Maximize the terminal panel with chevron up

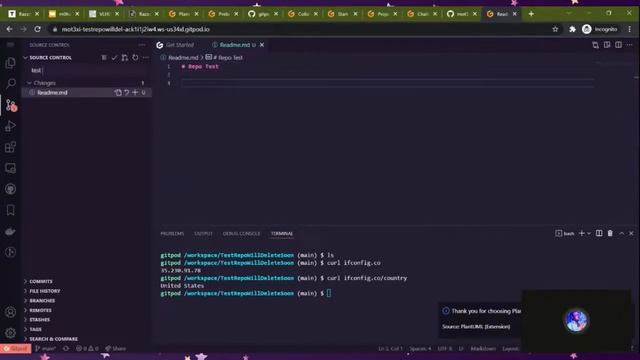pos(621,233)
